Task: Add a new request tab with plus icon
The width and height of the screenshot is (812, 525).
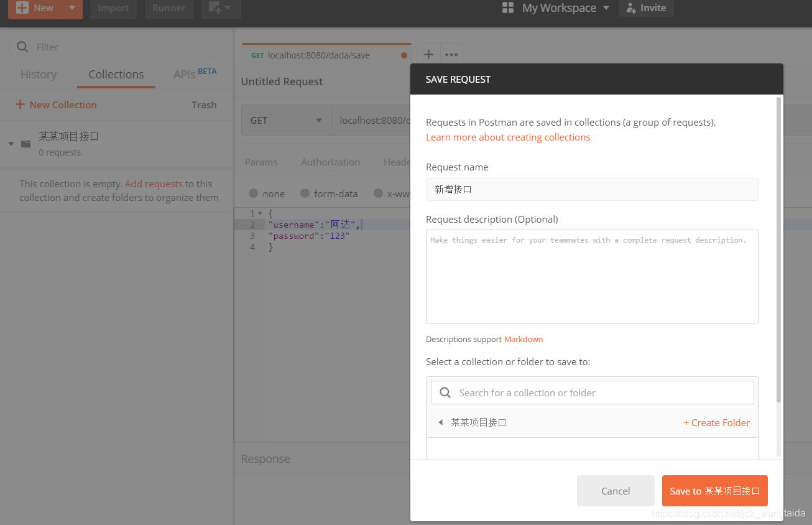Action: point(428,55)
